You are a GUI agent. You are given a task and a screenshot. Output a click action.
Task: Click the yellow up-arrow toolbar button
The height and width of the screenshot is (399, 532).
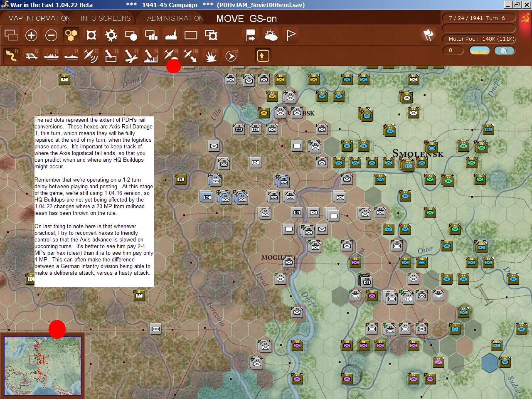pyautogui.click(x=263, y=56)
